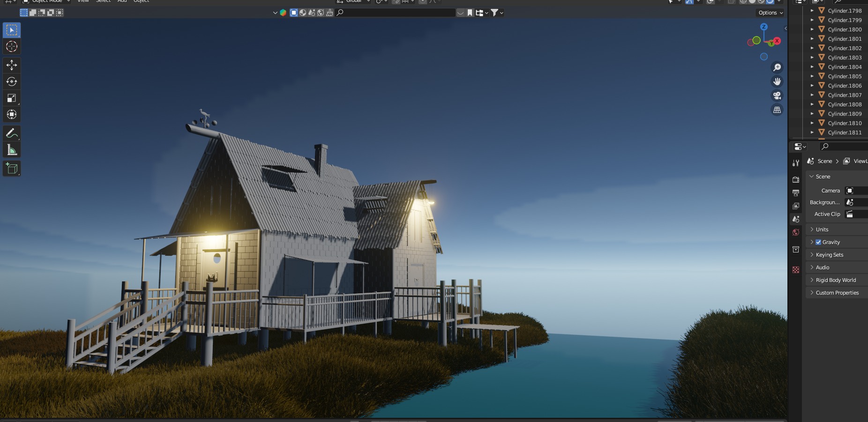The height and width of the screenshot is (422, 868).
Task: Enable Extend selection mode
Action: click(33, 13)
